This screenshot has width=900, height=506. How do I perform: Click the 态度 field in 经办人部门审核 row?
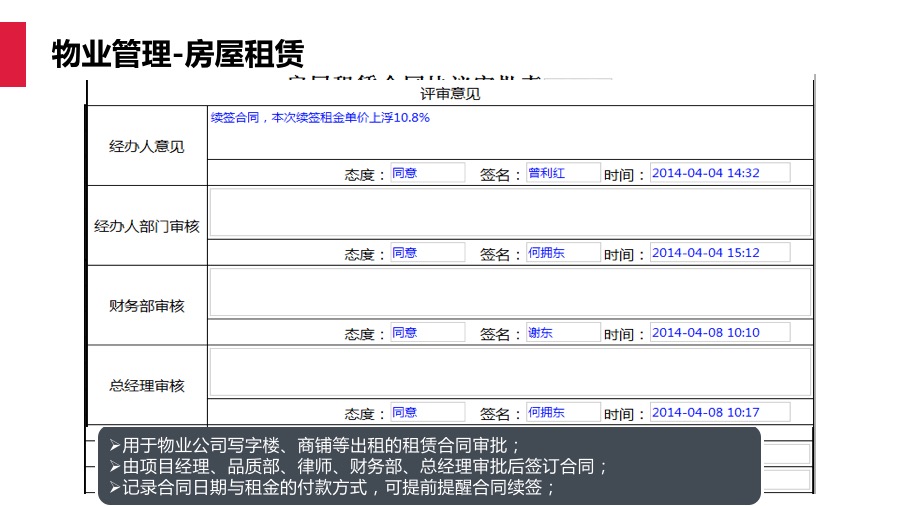[x=427, y=253]
